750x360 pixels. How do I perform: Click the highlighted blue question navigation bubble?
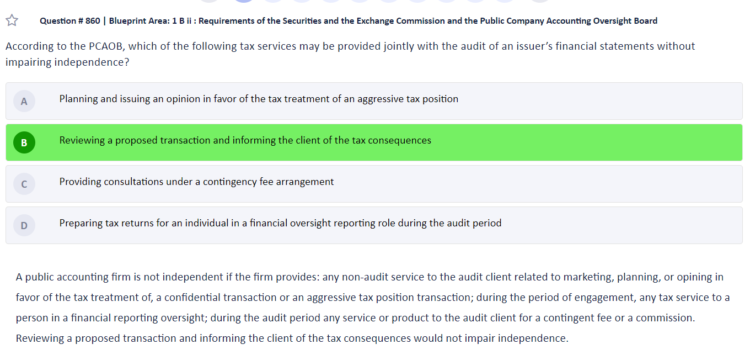pyautogui.click(x=244, y=1)
